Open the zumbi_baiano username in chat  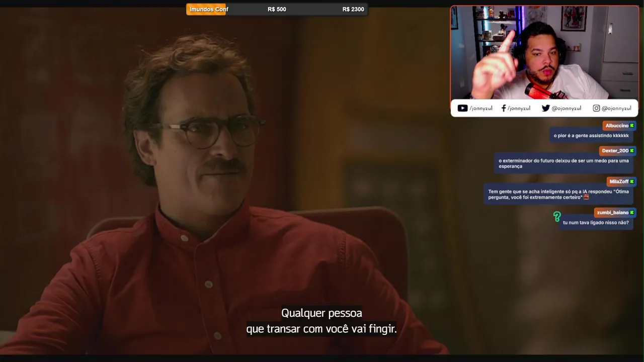[612, 213]
